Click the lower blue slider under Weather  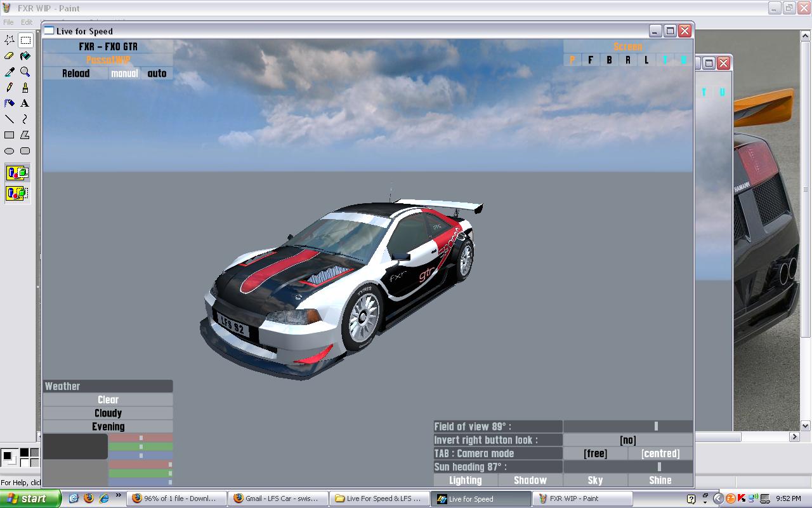tap(140, 482)
